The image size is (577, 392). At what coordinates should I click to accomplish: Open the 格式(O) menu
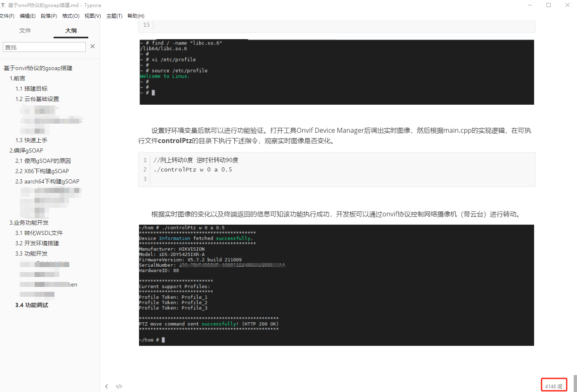point(71,16)
